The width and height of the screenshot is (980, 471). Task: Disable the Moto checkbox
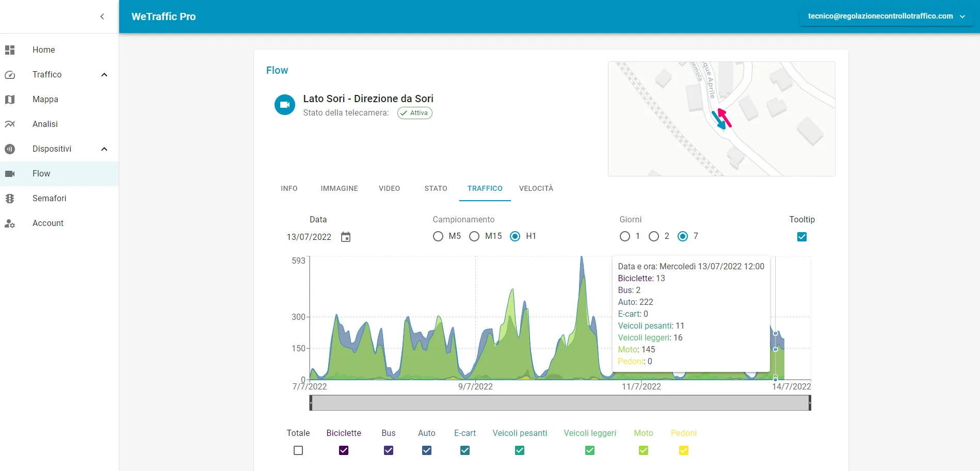(x=643, y=450)
